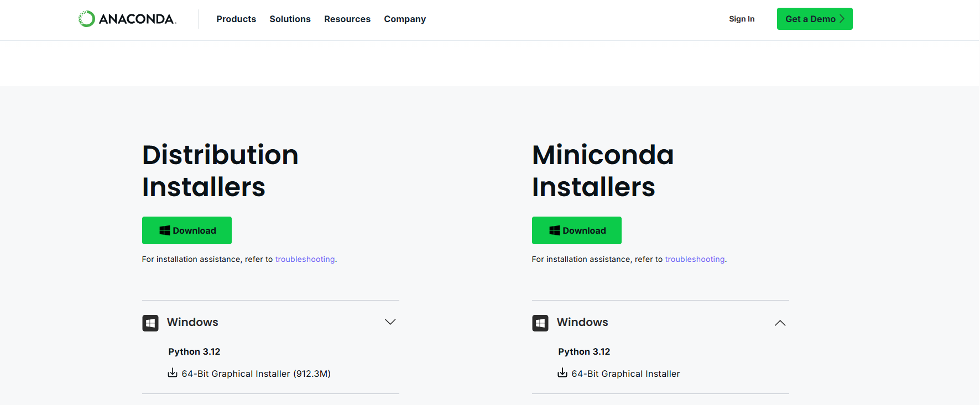Image resolution: width=980 pixels, height=405 pixels.
Task: Download the Distribution installer
Action: coord(187,230)
